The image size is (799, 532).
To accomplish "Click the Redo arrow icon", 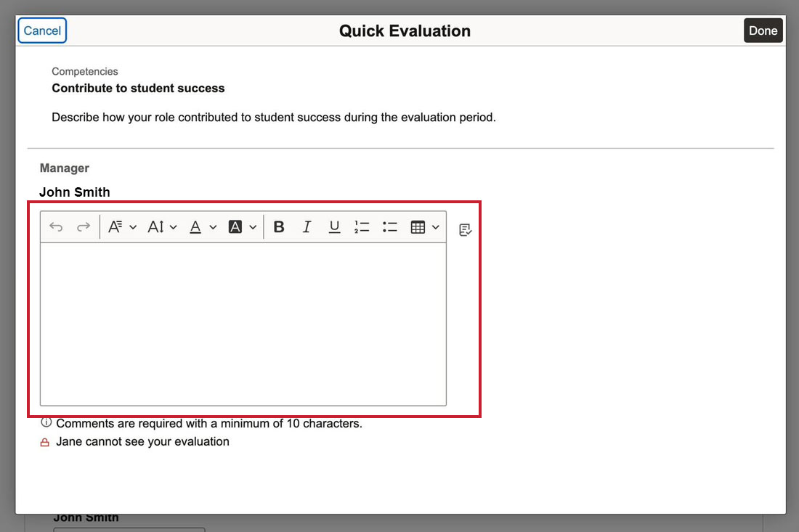I will [x=84, y=227].
